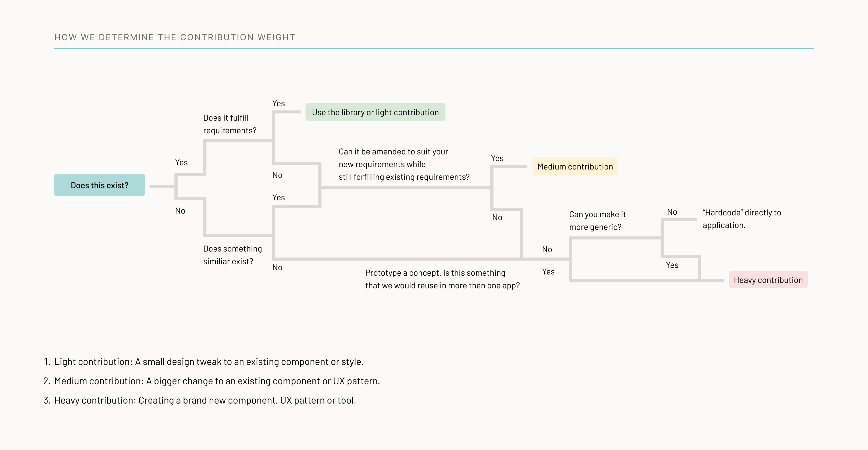Click the "No" label beside the Hardcode text
Image resolution: width=868 pixels, height=450 pixels.
tap(672, 212)
